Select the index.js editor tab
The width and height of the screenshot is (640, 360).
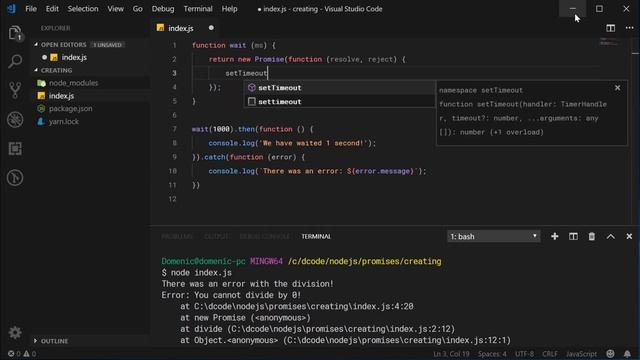186,28
